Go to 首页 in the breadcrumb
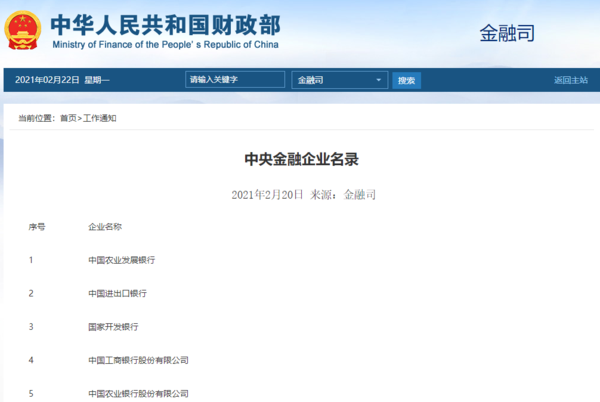Screen dimensions: 600x402 (68, 118)
